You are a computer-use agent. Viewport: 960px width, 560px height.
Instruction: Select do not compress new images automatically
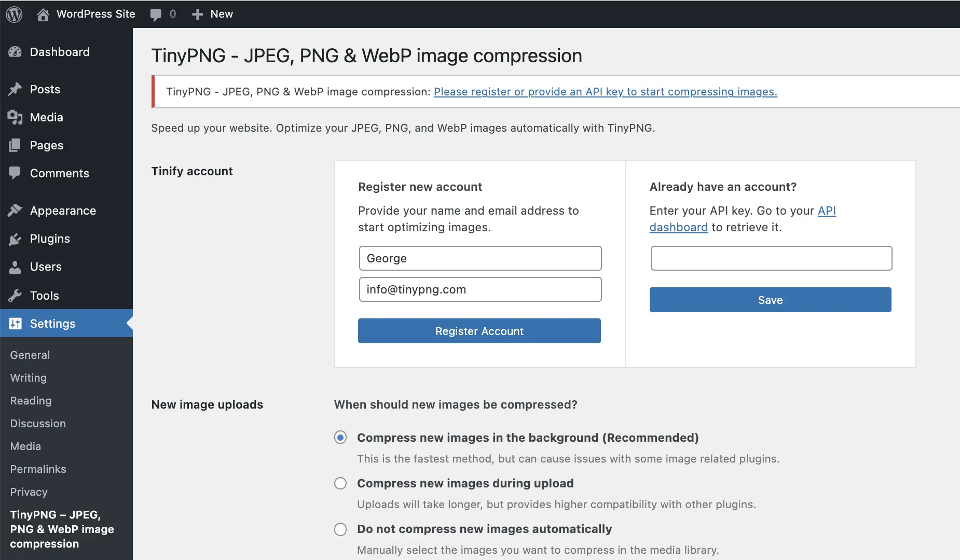click(x=340, y=529)
